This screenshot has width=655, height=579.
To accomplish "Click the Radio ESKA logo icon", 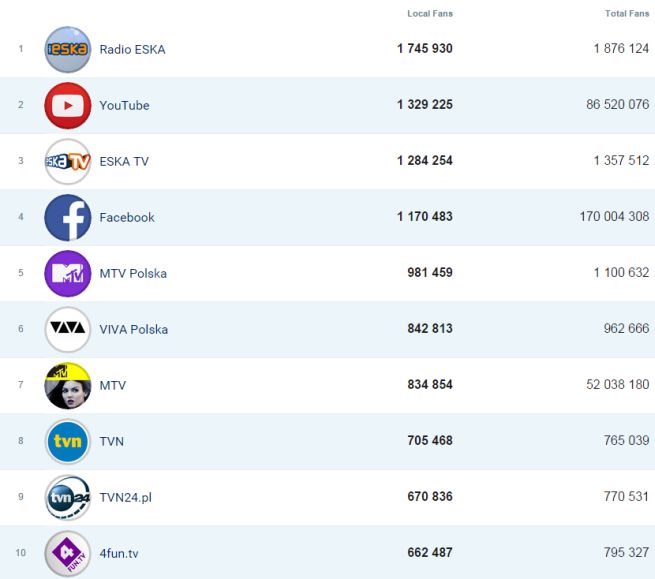I will pos(67,49).
